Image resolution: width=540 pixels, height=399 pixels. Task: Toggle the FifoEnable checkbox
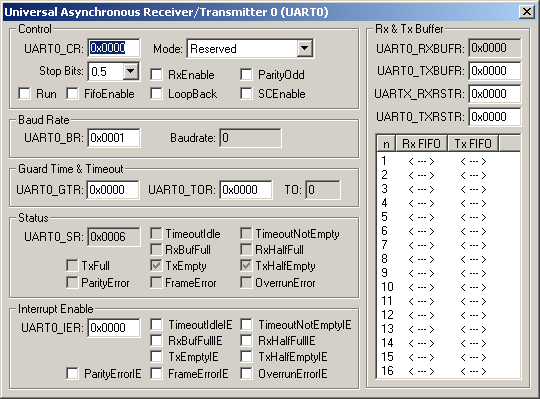72,93
